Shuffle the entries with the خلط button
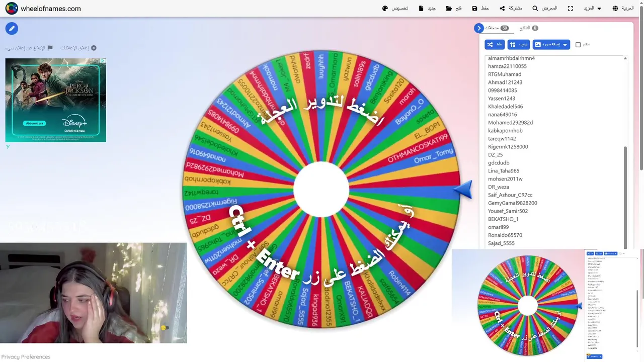Viewport: 644px width, 362px height. click(x=495, y=45)
